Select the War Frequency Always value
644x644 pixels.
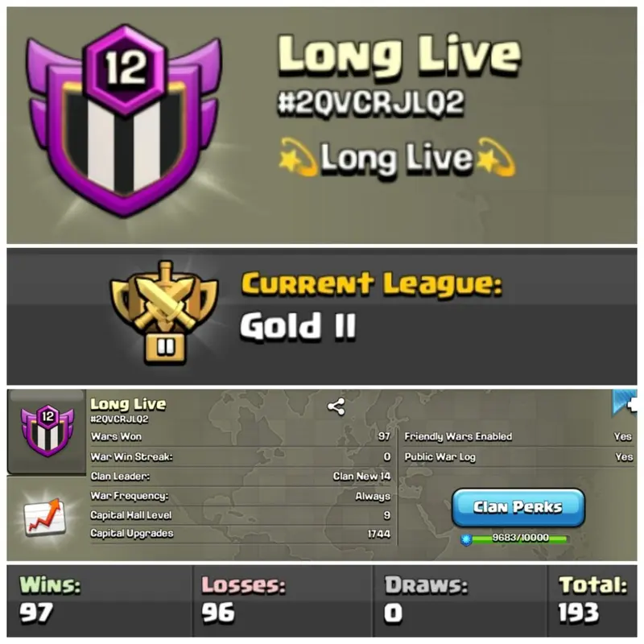click(x=373, y=496)
